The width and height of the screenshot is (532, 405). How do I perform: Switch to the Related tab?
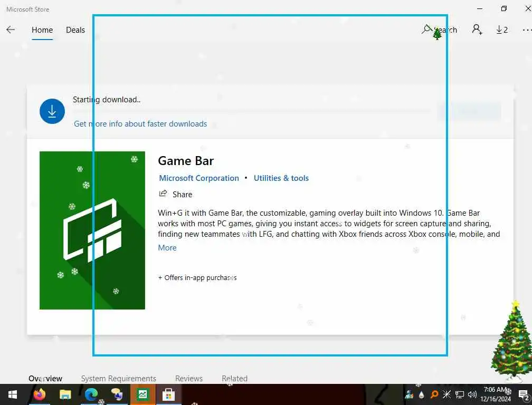pyautogui.click(x=234, y=378)
